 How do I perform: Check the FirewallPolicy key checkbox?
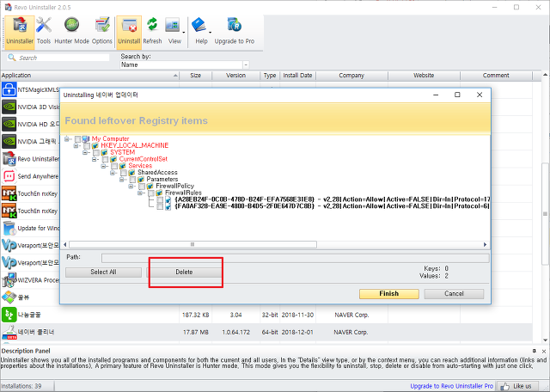141,186
